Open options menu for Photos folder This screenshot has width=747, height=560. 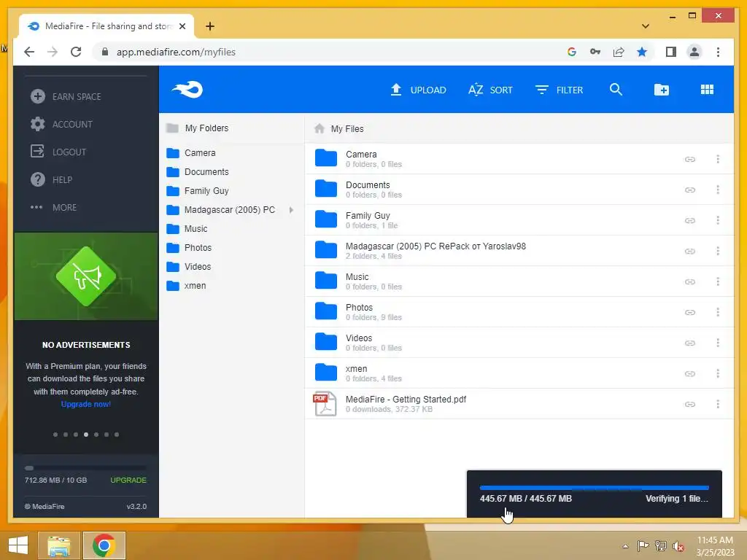tap(718, 312)
